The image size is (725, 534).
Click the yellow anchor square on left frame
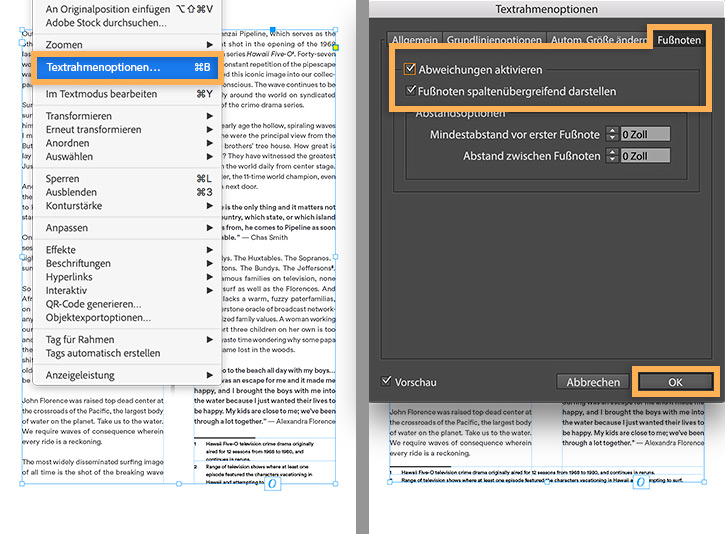click(x=336, y=48)
